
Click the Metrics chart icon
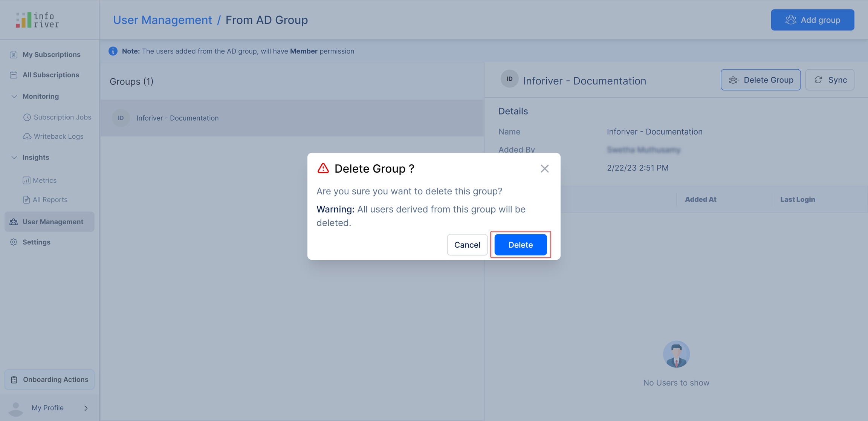click(x=26, y=181)
